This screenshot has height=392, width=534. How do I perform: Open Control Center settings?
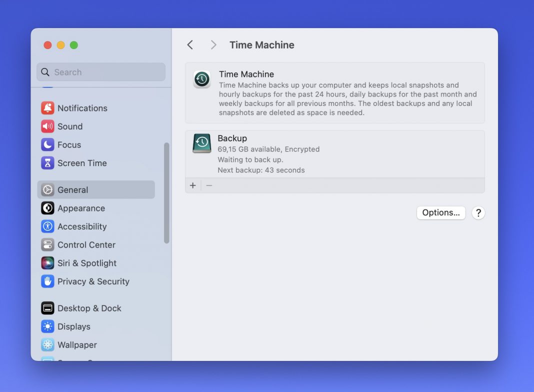coord(85,245)
